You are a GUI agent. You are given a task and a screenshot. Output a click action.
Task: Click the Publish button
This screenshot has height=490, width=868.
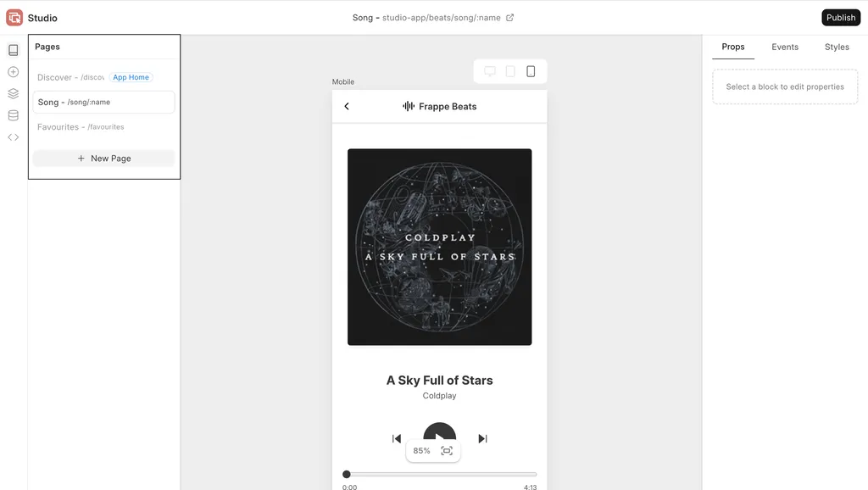841,18
